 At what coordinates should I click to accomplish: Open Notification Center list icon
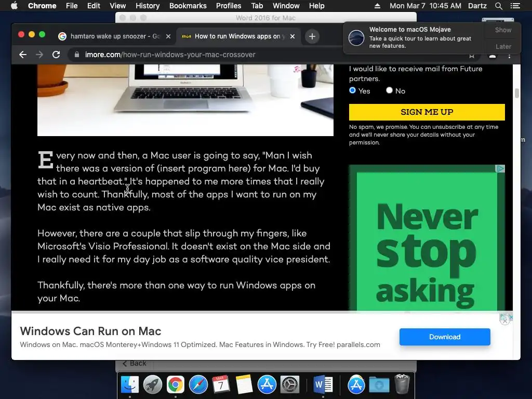(x=515, y=6)
